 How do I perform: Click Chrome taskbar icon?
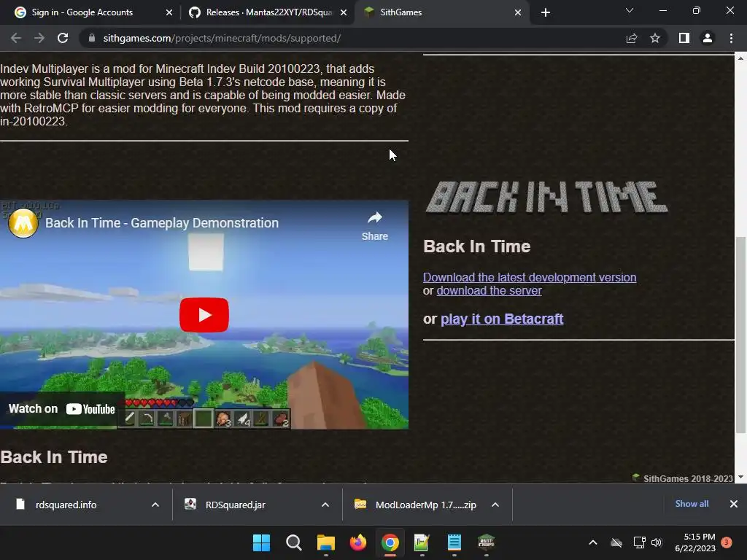[x=390, y=542]
